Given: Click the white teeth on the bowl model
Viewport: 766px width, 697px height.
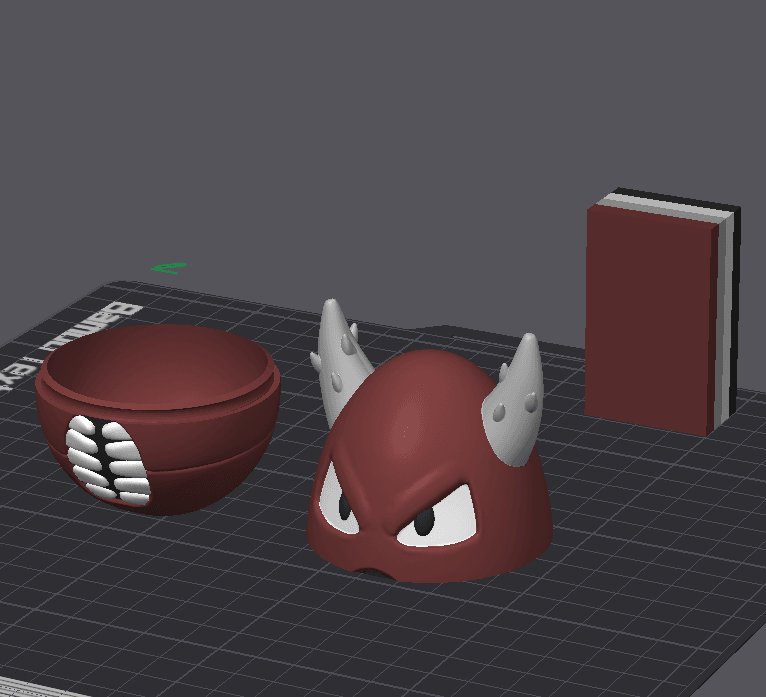Looking at the screenshot, I should tap(107, 460).
